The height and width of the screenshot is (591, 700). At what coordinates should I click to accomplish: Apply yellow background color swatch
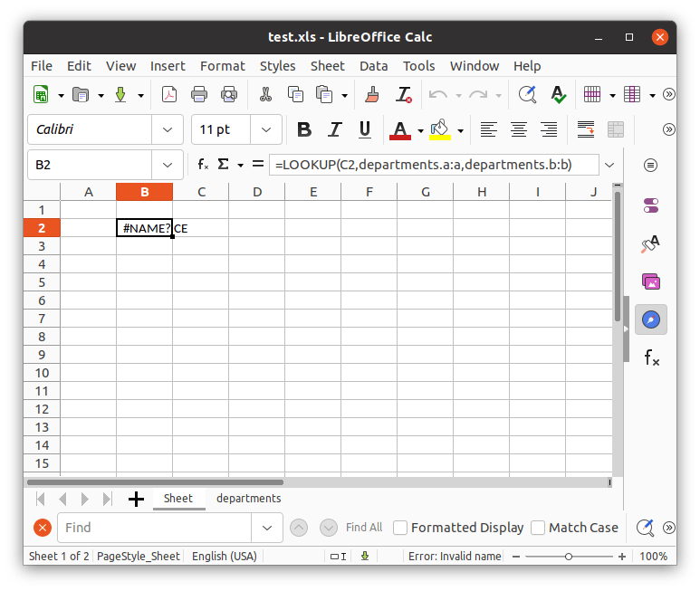(x=440, y=129)
